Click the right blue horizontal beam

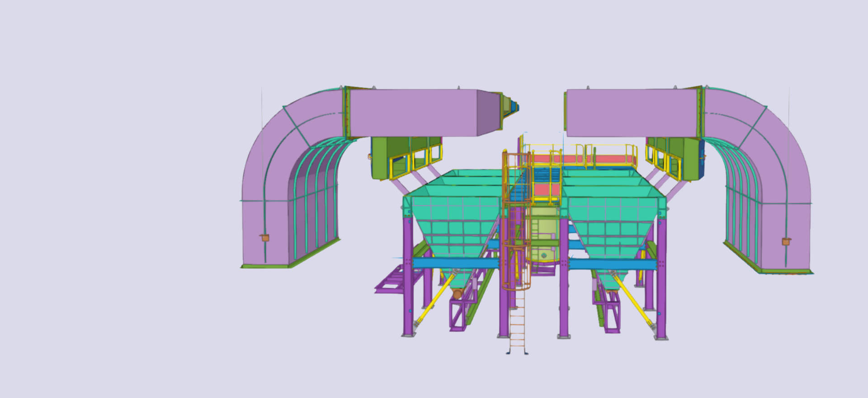[x=610, y=264]
